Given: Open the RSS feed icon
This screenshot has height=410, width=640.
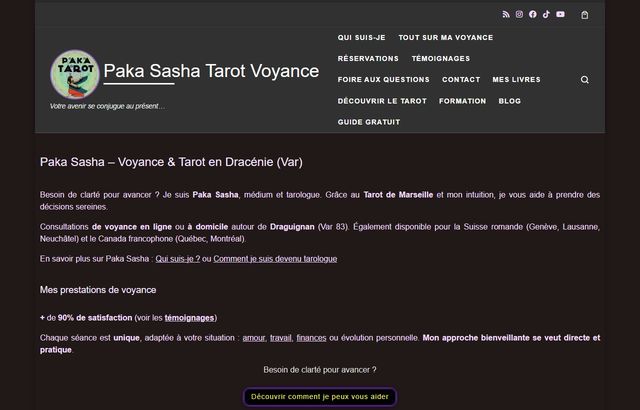Looking at the screenshot, I should click(x=506, y=14).
